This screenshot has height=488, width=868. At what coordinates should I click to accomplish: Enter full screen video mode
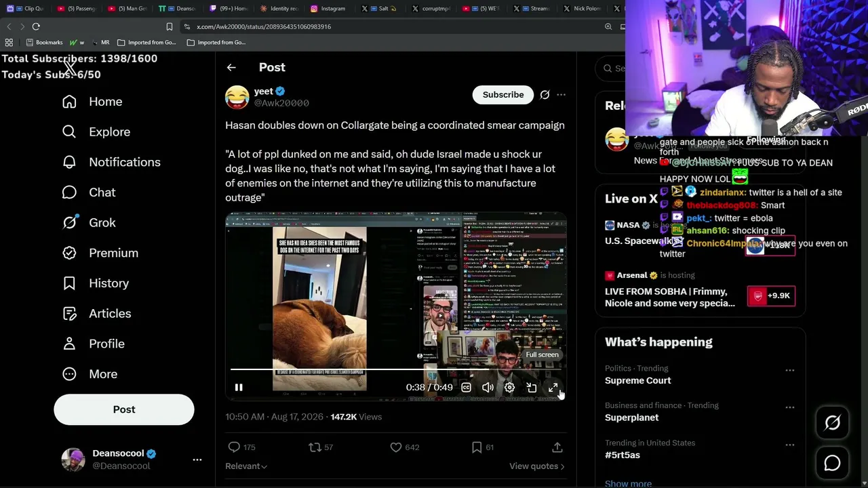coord(553,388)
